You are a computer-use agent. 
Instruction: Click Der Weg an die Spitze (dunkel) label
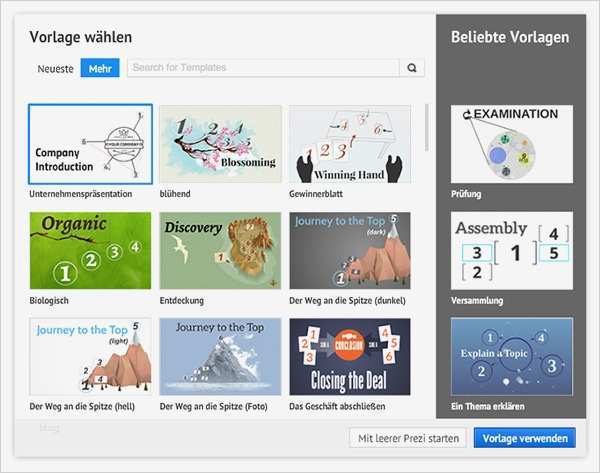coord(347,301)
